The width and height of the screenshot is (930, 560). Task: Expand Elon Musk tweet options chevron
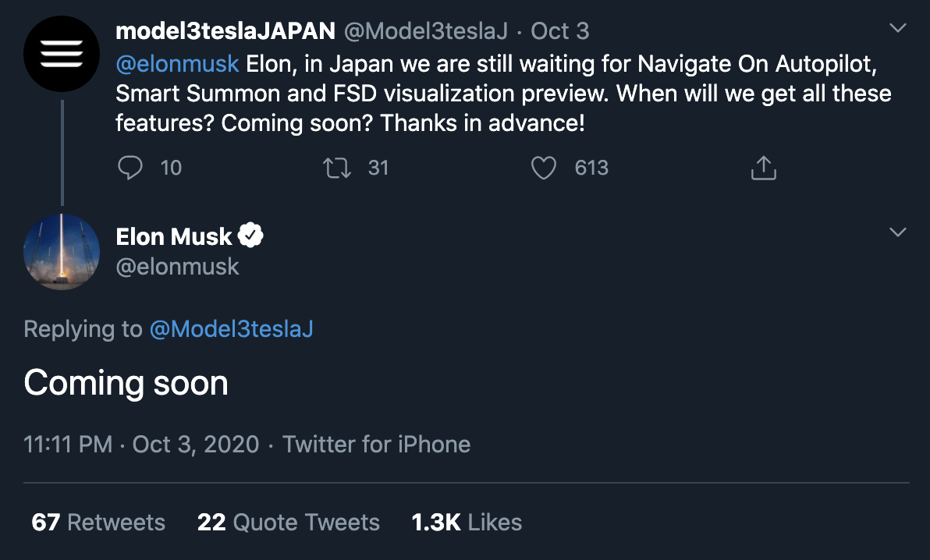pos(898,232)
